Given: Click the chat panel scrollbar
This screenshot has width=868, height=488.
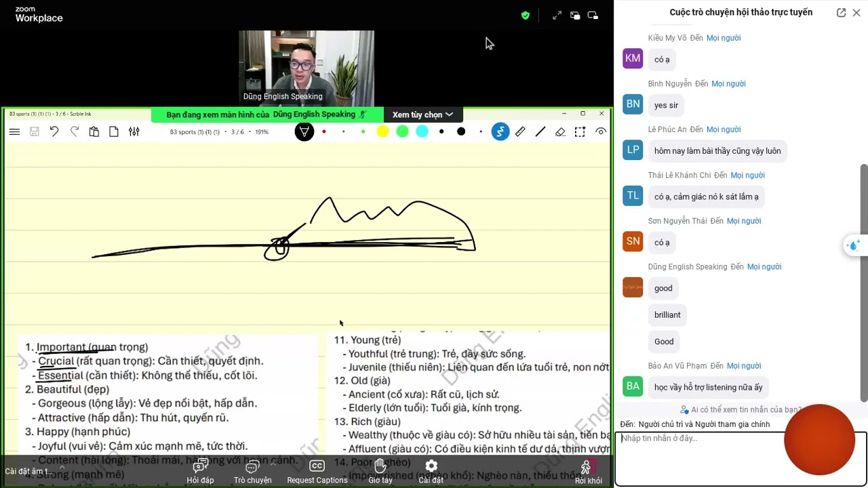Looking at the screenshot, I should [863, 283].
